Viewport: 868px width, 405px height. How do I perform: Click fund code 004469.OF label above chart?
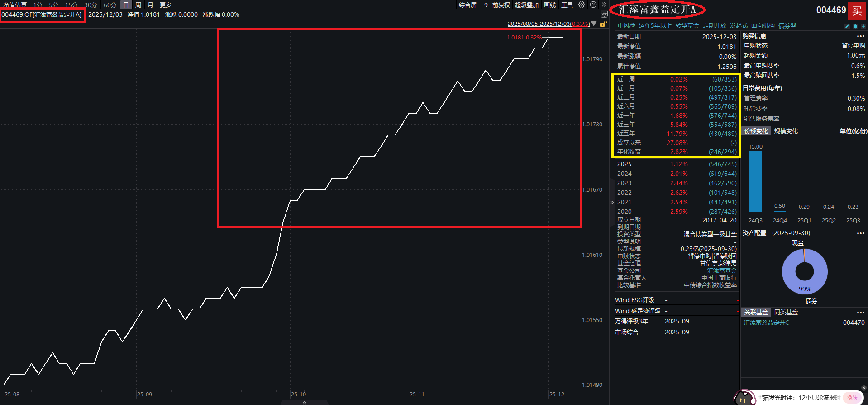click(42, 14)
